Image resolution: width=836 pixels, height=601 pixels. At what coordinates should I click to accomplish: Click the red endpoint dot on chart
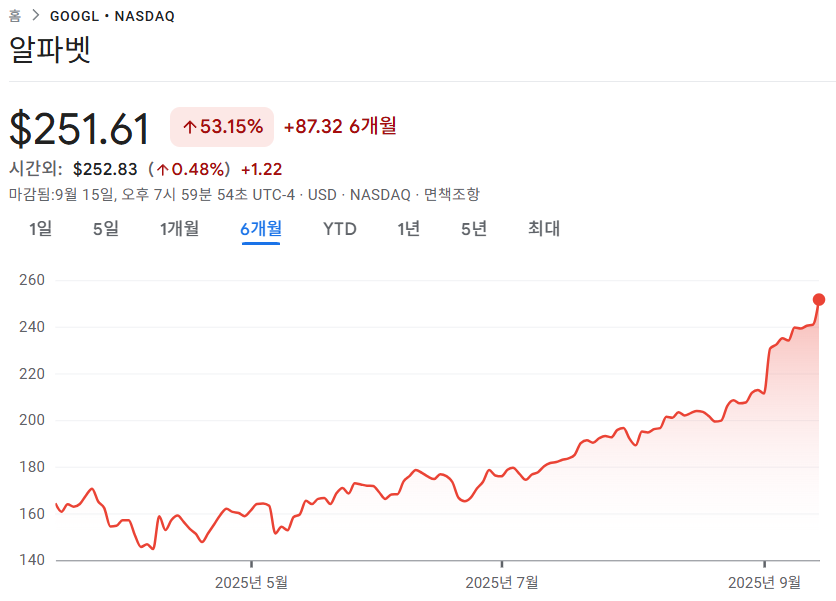[x=819, y=300]
